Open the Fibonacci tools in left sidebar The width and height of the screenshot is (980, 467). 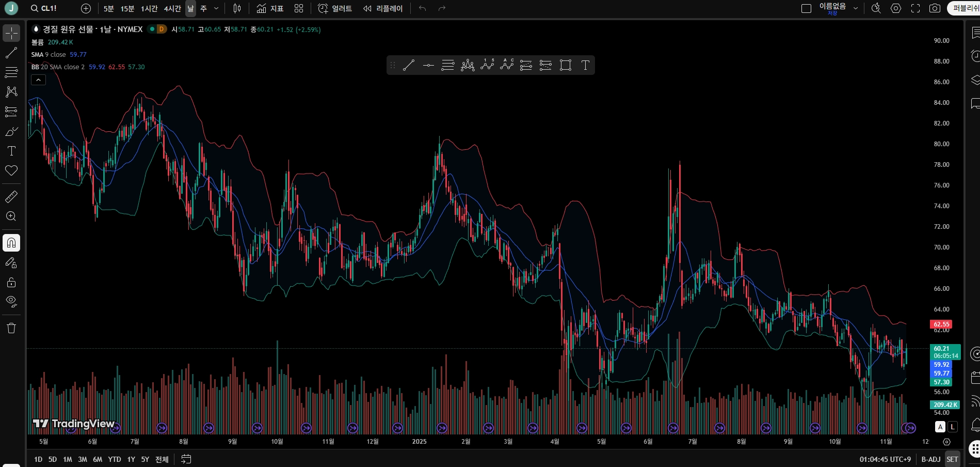[11, 72]
